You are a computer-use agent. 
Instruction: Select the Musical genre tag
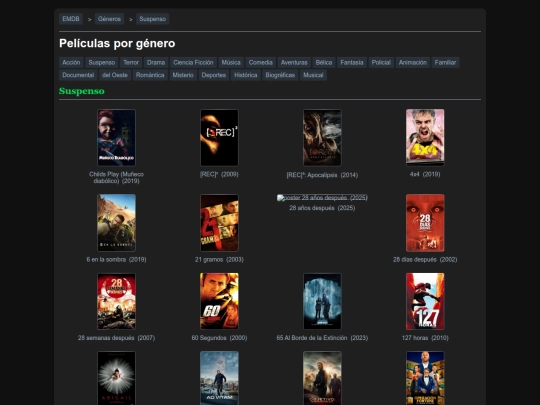[x=313, y=75]
